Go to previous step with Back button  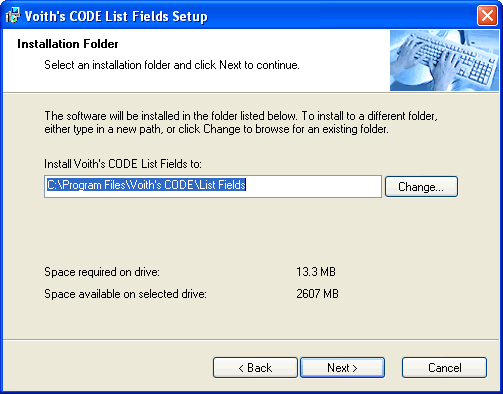coord(255,368)
